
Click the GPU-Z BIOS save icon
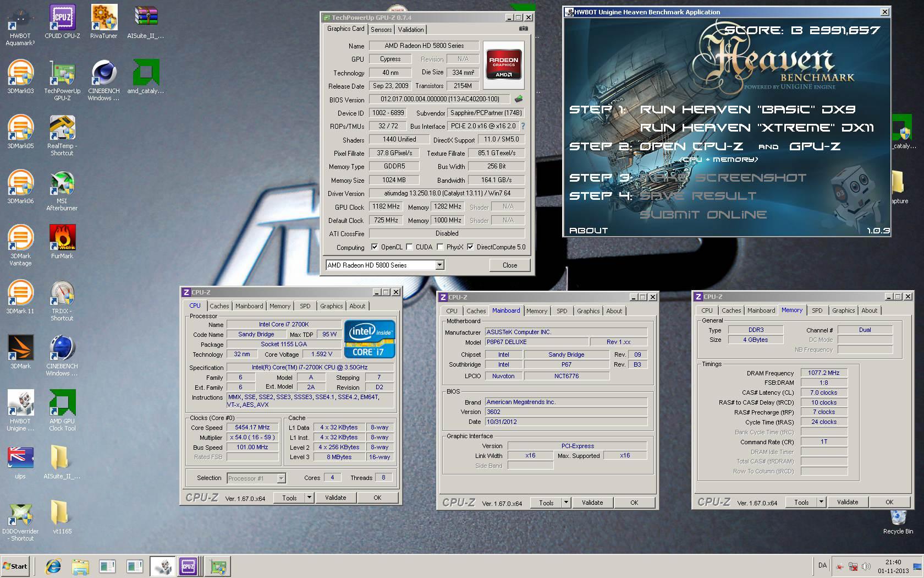click(518, 99)
